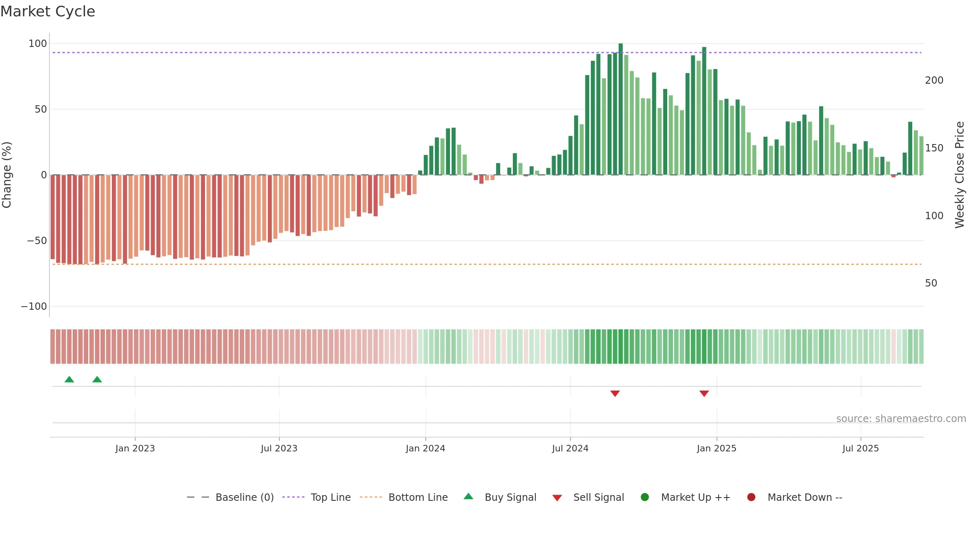The height and width of the screenshot is (551, 980).
Task: Click the orange dotted line legend sample
Action: point(371,497)
